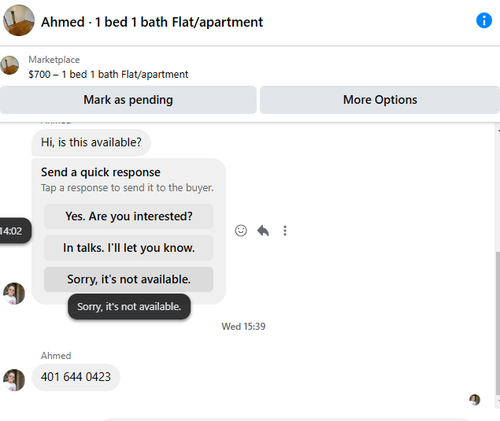This screenshot has height=421, width=500.
Task: Focus the message input field at the bottom
Action: (287, 420)
